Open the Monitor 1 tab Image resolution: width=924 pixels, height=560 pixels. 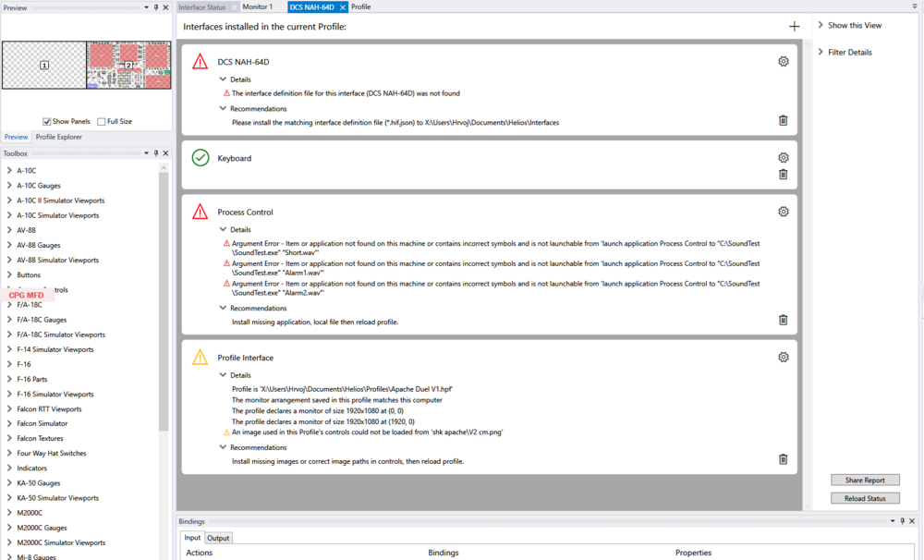click(257, 6)
